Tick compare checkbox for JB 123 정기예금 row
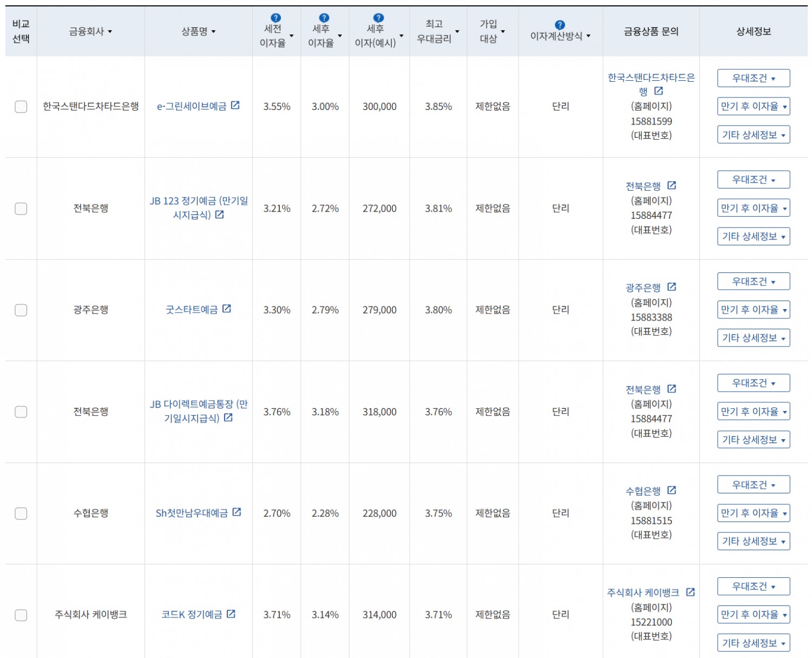This screenshot has width=812, height=658. 21,209
